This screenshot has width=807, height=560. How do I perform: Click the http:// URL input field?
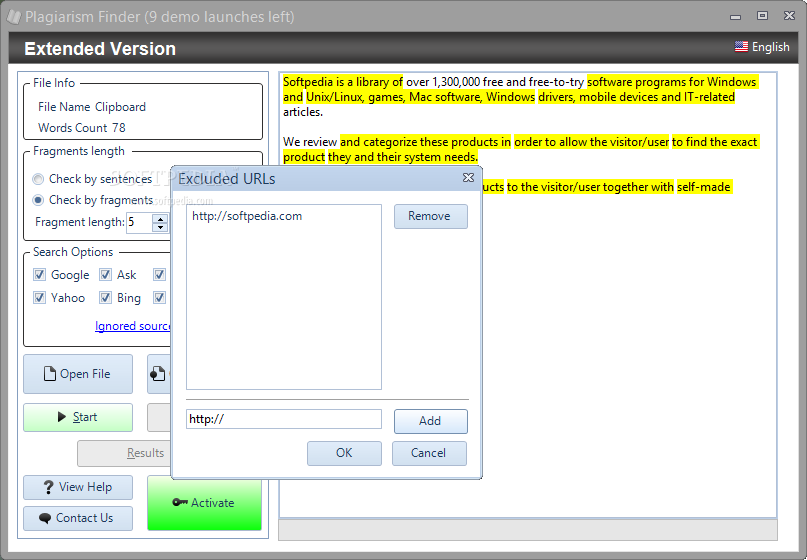(284, 419)
